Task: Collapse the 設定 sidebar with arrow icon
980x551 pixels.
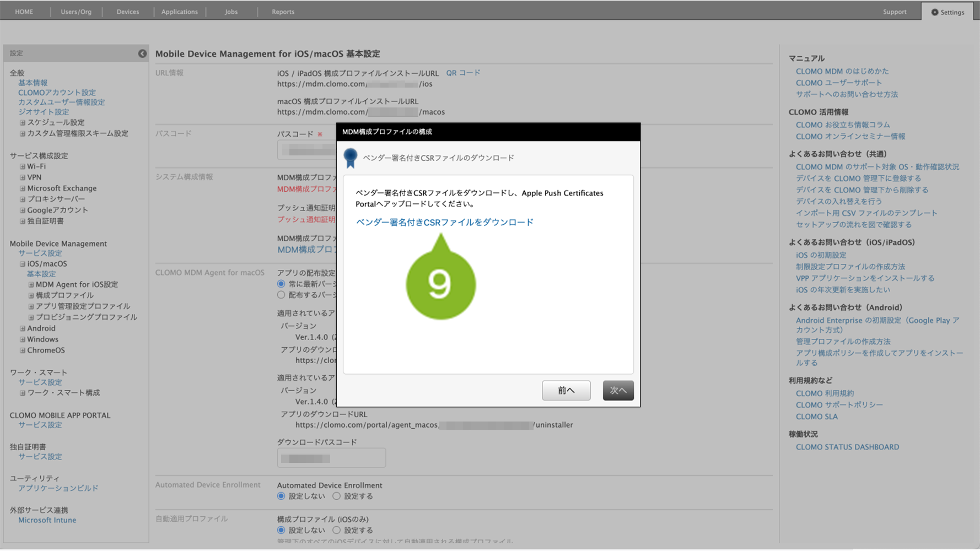Action: [142, 53]
